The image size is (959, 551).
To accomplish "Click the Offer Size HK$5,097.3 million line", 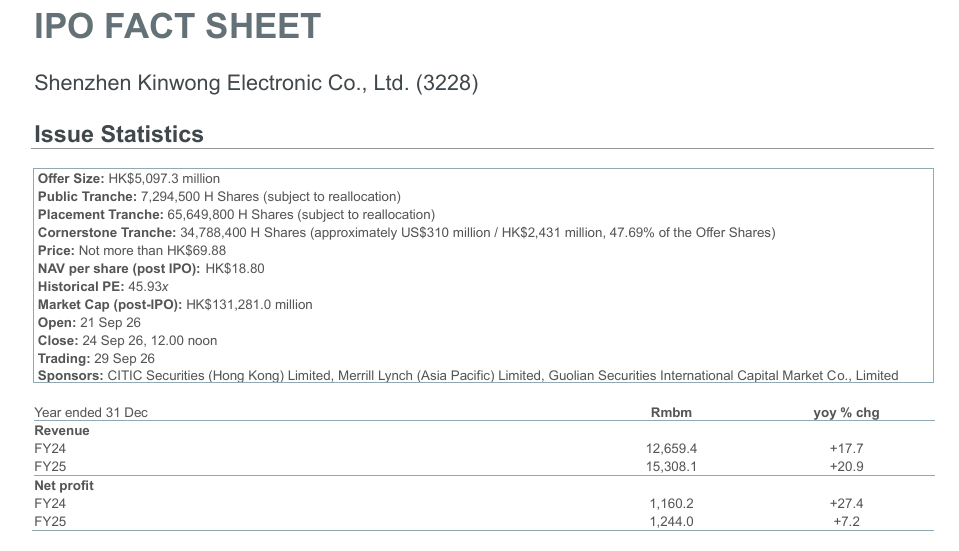I will coord(129,179).
